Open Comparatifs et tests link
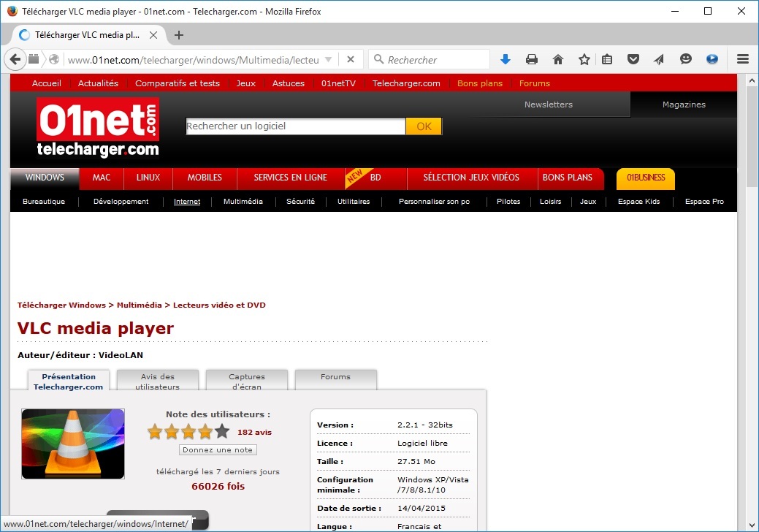 178,83
